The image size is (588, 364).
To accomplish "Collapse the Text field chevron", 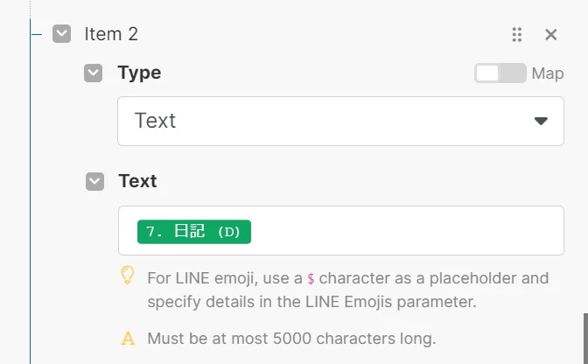I will [94, 181].
